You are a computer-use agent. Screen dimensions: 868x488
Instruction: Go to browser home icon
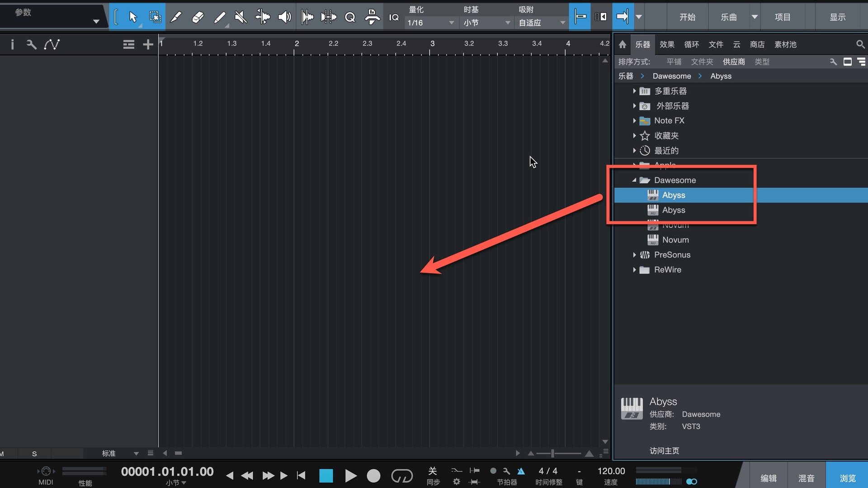[x=623, y=44]
